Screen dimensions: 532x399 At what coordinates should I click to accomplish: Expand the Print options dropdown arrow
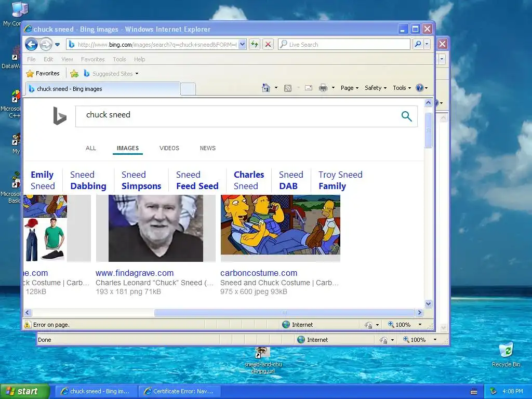pyautogui.click(x=333, y=88)
